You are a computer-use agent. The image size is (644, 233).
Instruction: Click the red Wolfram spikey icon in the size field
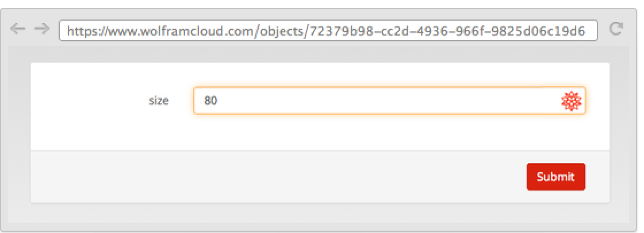pyautogui.click(x=571, y=101)
